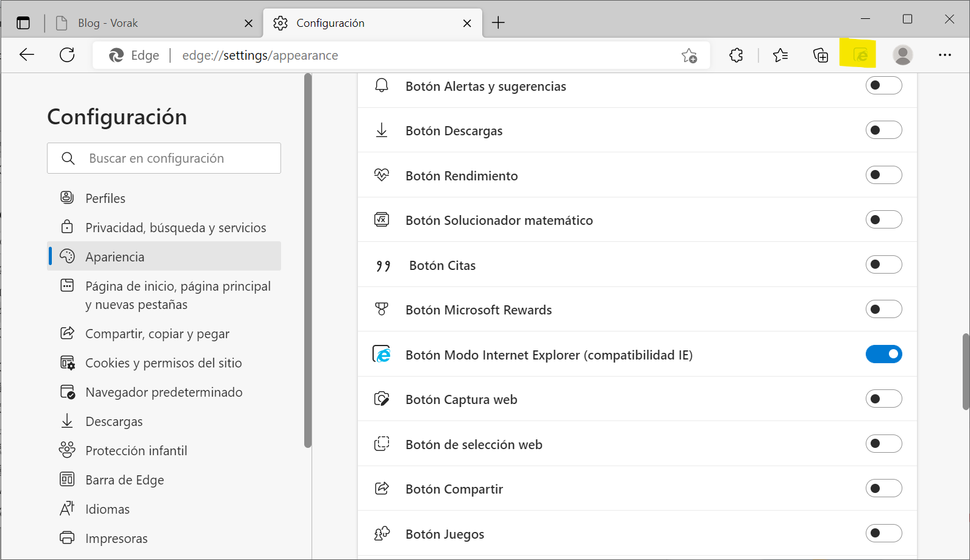Click the Buscar en configuración search field

(164, 158)
